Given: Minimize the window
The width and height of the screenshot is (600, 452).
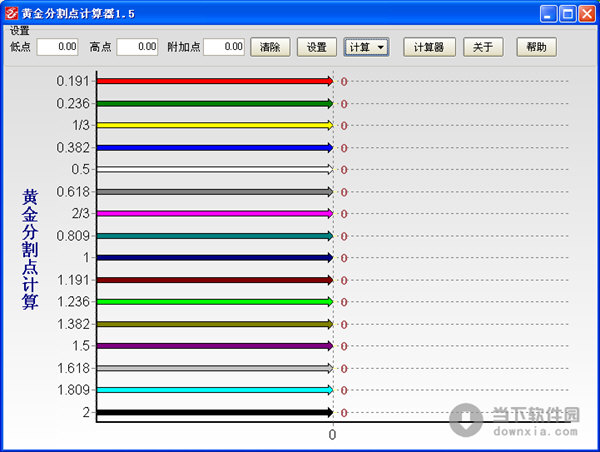Looking at the screenshot, I should (548, 14).
